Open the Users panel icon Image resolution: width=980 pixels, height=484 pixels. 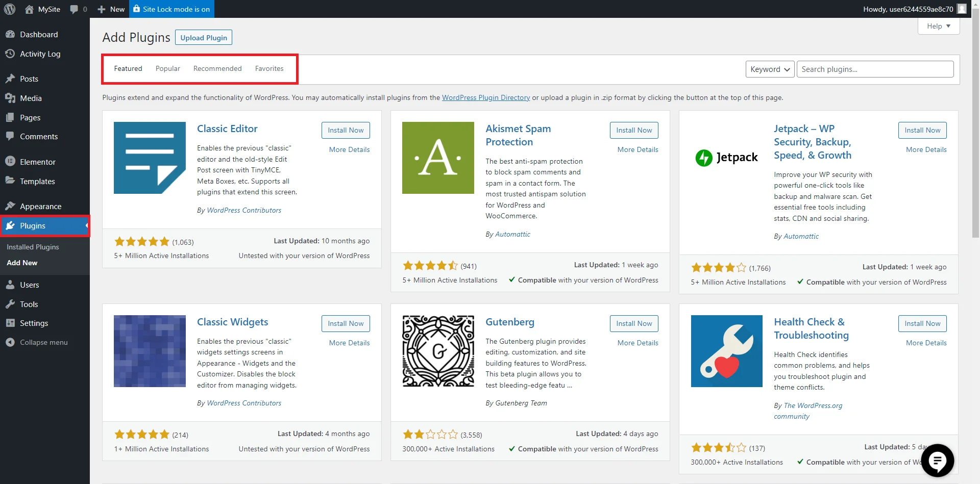click(11, 285)
